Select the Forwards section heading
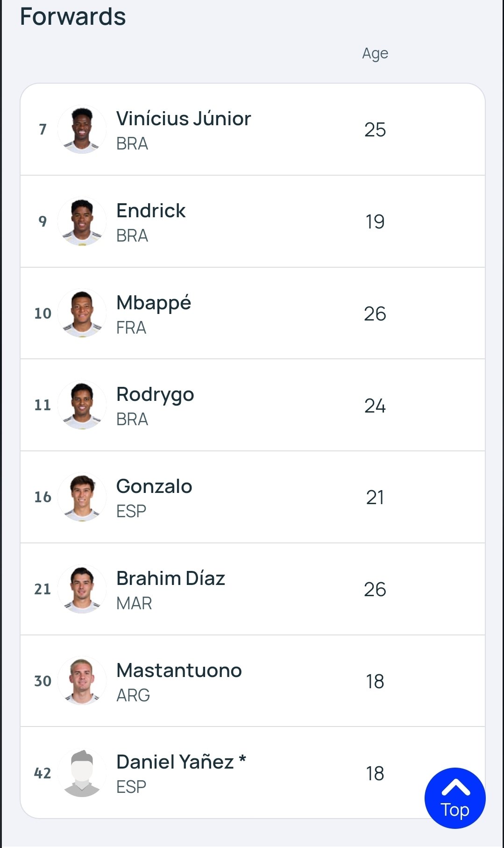The width and height of the screenshot is (504, 848). [x=73, y=17]
